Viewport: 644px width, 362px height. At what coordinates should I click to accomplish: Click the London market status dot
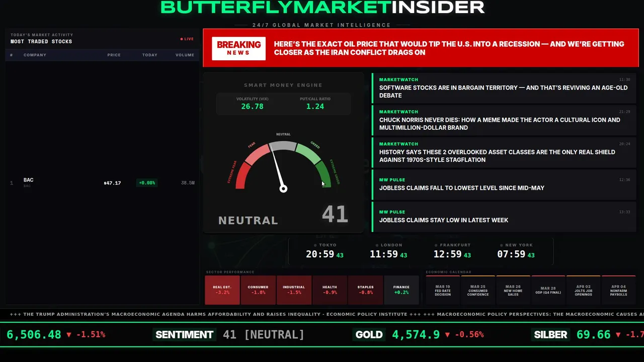coord(376,245)
